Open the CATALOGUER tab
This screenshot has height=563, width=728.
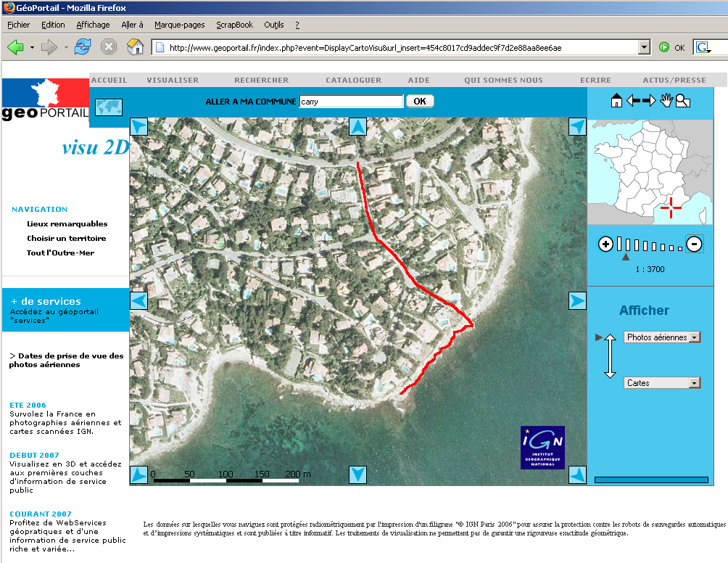tap(353, 80)
